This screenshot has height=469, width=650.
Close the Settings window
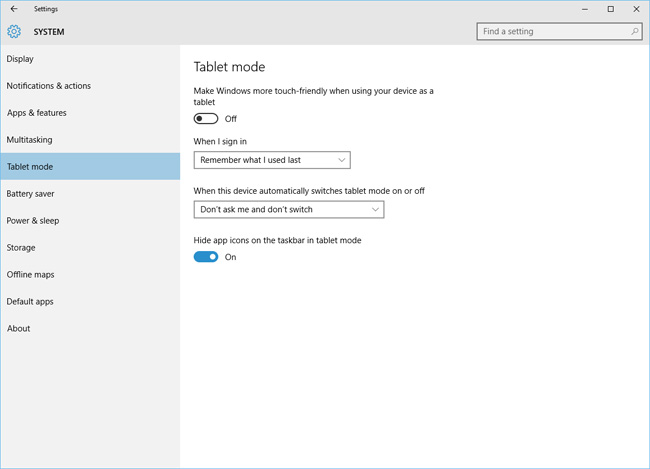click(x=636, y=9)
